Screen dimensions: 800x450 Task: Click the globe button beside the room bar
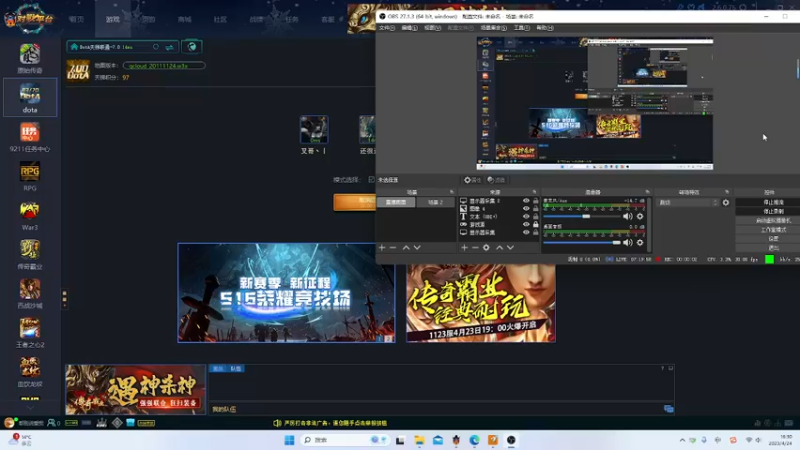pyautogui.click(x=192, y=47)
